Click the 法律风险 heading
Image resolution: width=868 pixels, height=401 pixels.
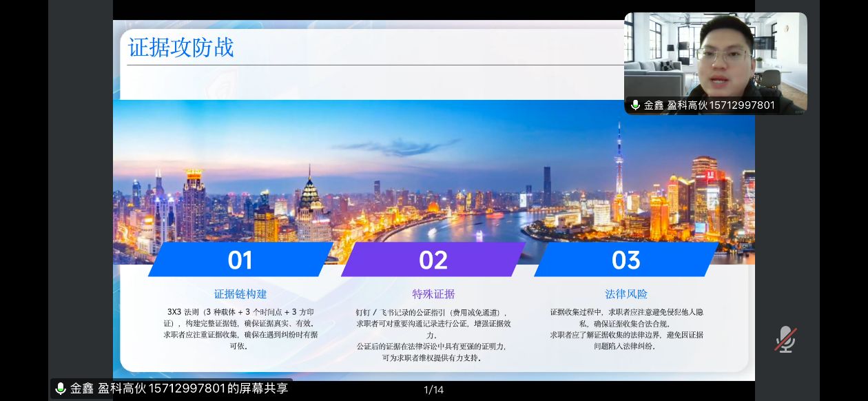tap(626, 294)
